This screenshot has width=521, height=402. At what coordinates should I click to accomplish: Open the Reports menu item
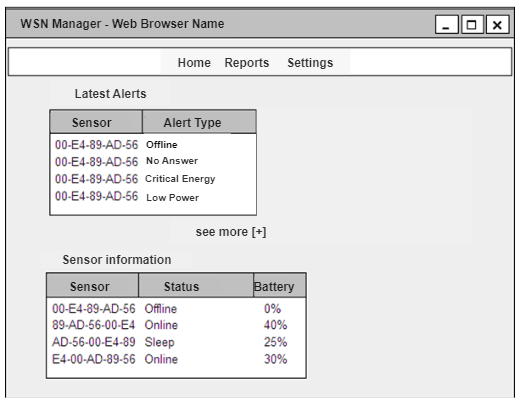tap(247, 63)
